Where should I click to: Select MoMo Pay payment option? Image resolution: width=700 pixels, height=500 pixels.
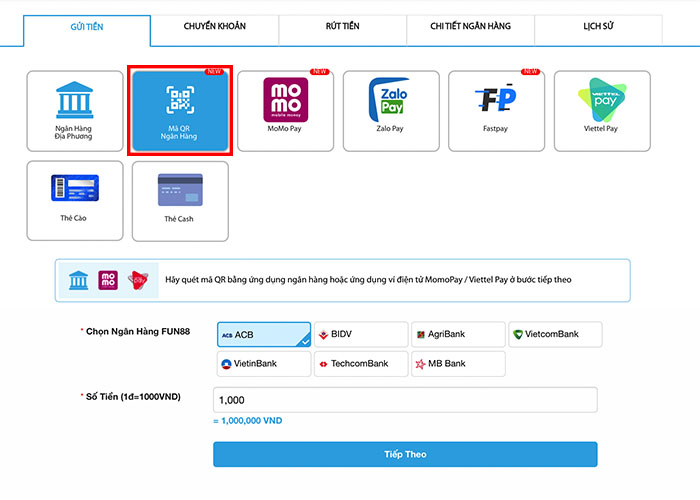pyautogui.click(x=286, y=111)
